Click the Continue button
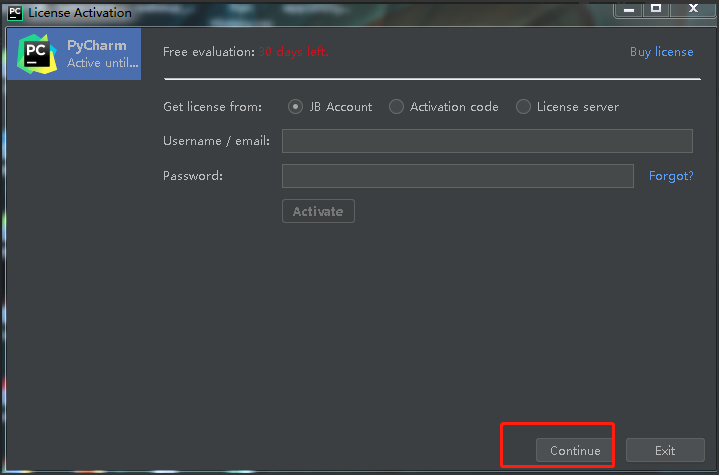 tap(575, 451)
